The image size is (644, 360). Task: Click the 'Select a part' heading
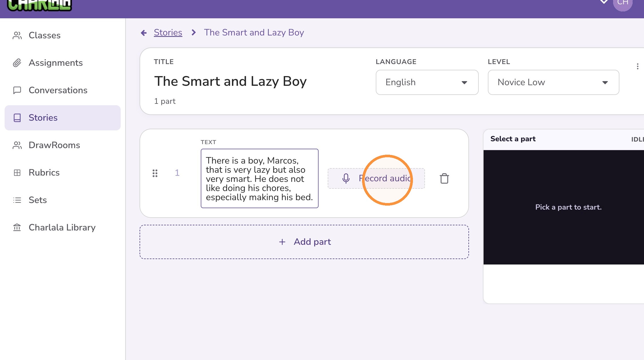click(x=513, y=139)
